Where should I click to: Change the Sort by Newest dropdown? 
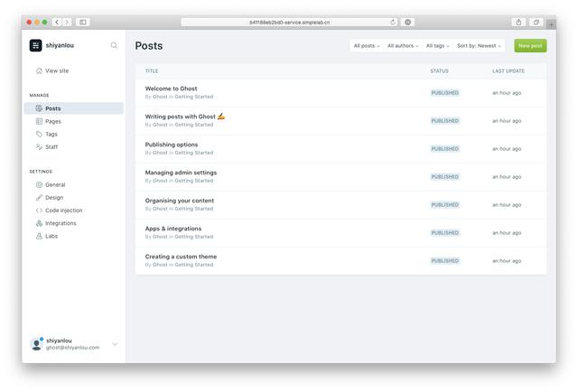click(479, 46)
